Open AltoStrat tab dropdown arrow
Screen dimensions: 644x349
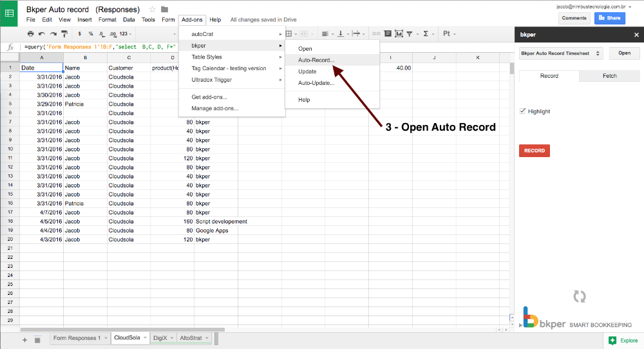(x=207, y=338)
